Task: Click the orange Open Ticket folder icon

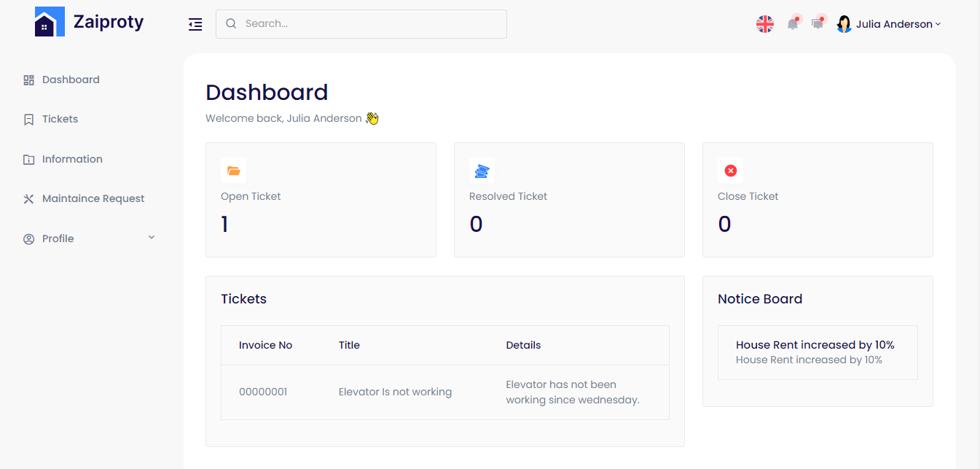Action: [233, 171]
